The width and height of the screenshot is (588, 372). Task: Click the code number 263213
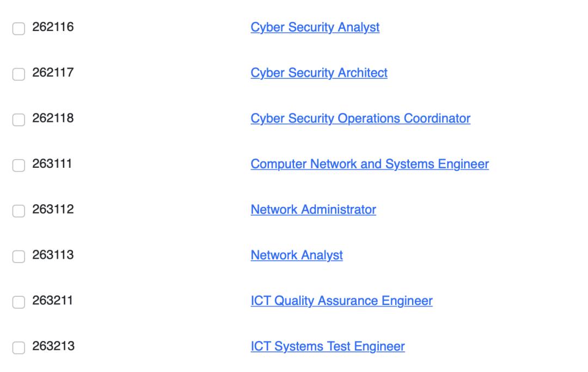(x=53, y=346)
